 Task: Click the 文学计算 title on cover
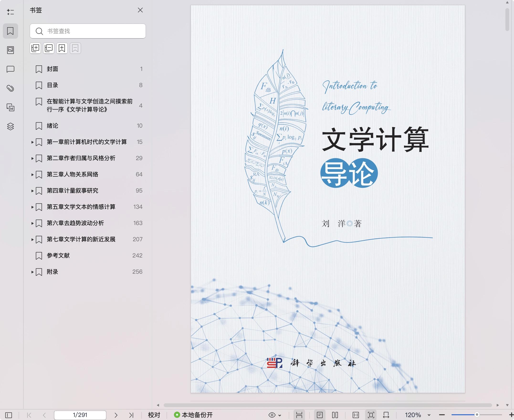[375, 140]
